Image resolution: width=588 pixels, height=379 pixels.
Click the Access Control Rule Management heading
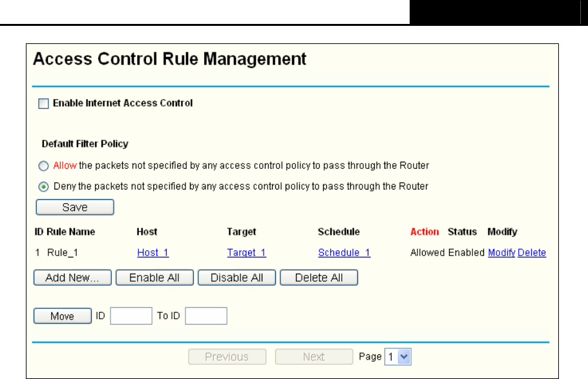pos(169,60)
